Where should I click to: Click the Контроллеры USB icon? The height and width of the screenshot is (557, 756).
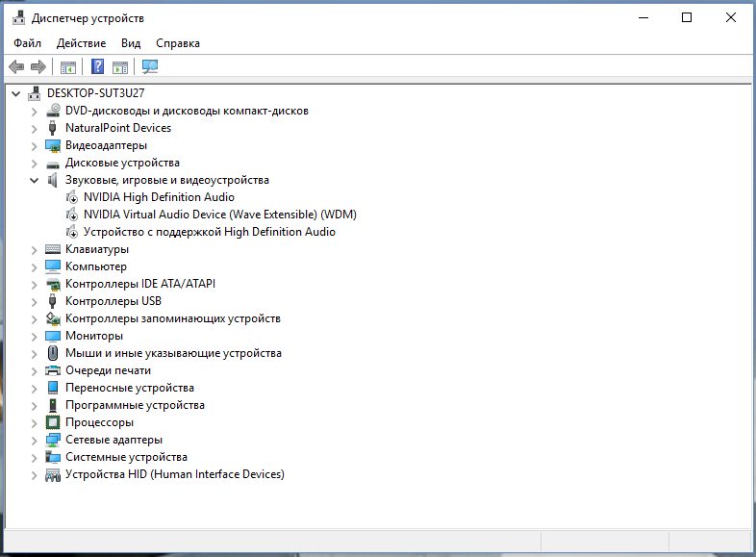[x=53, y=301]
